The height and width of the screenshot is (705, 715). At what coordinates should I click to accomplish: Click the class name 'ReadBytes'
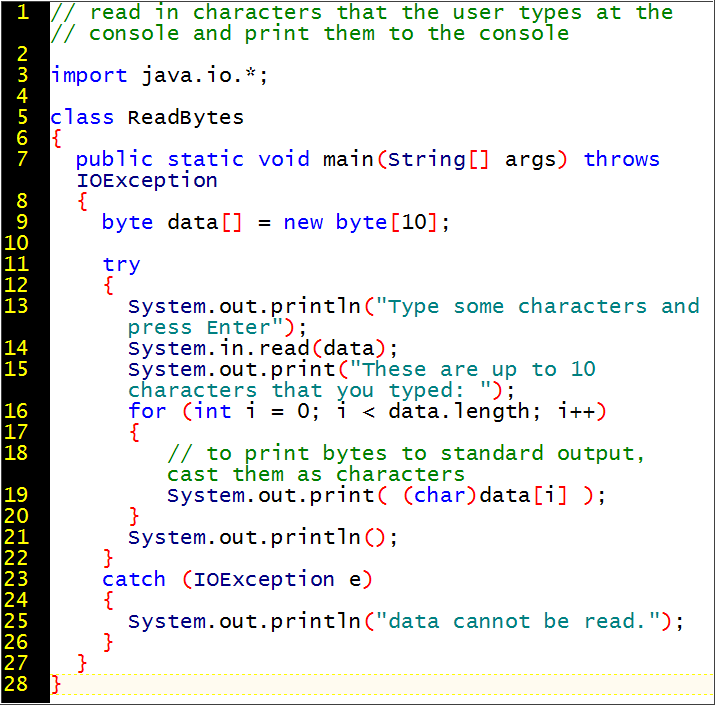coord(186,118)
